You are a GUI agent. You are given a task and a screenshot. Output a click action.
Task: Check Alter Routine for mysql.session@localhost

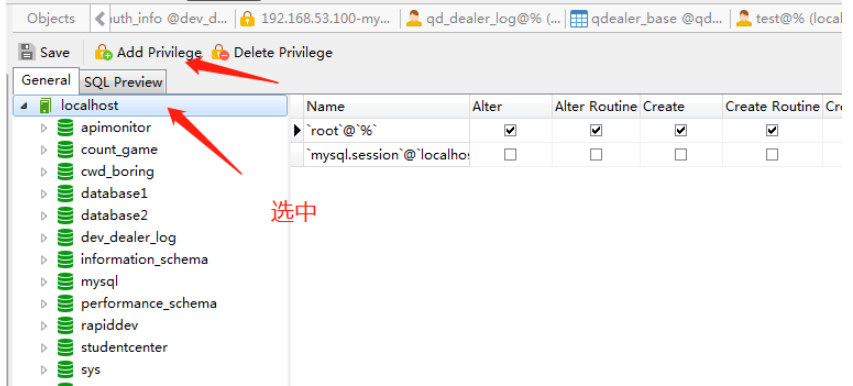596,155
